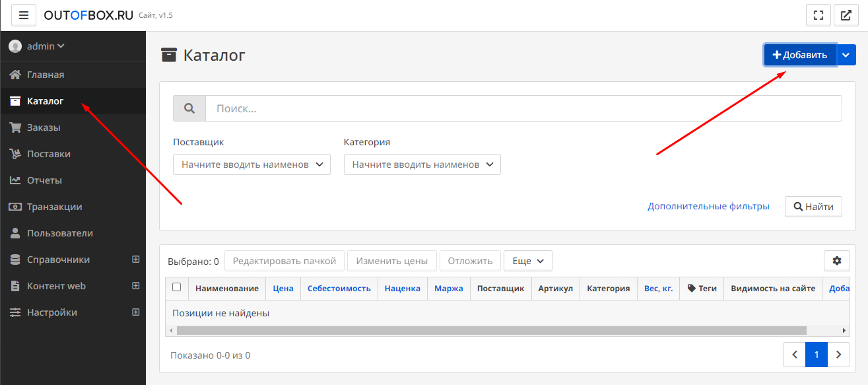The height and width of the screenshot is (385, 868).
Task: Click the Наименование column header
Action: 227,289
